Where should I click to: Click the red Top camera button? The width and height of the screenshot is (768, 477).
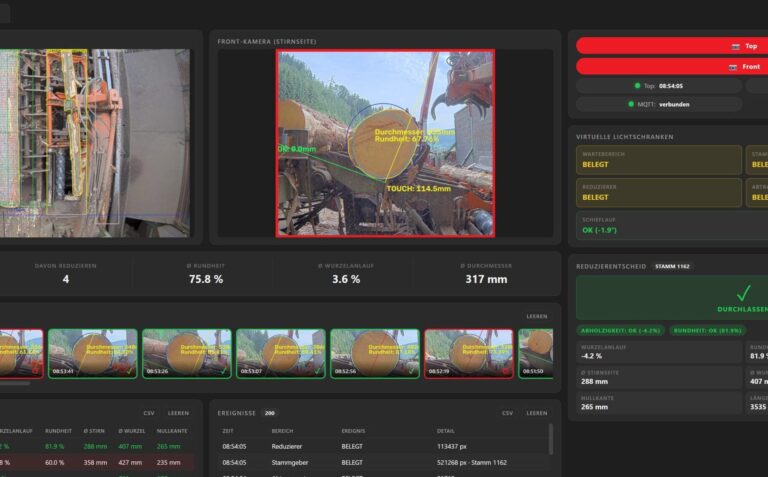tap(672, 46)
